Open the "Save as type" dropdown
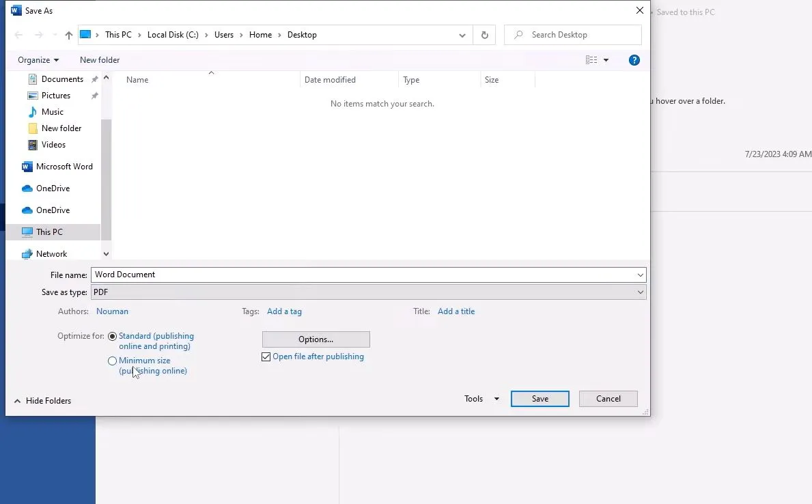Image resolution: width=812 pixels, height=504 pixels. [640, 292]
